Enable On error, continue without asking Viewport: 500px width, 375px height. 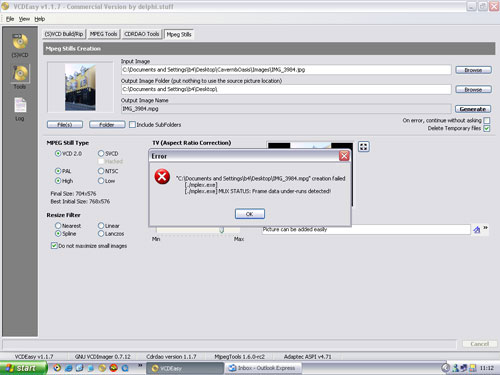487,120
